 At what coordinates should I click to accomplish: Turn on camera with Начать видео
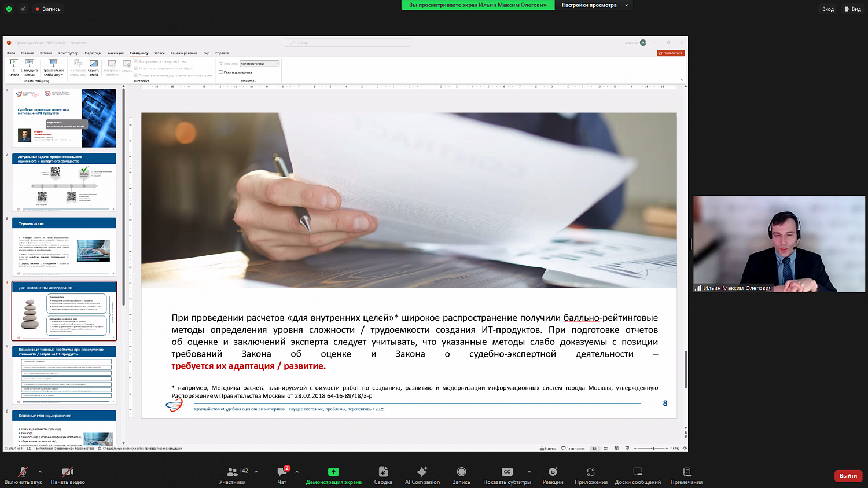pyautogui.click(x=68, y=475)
